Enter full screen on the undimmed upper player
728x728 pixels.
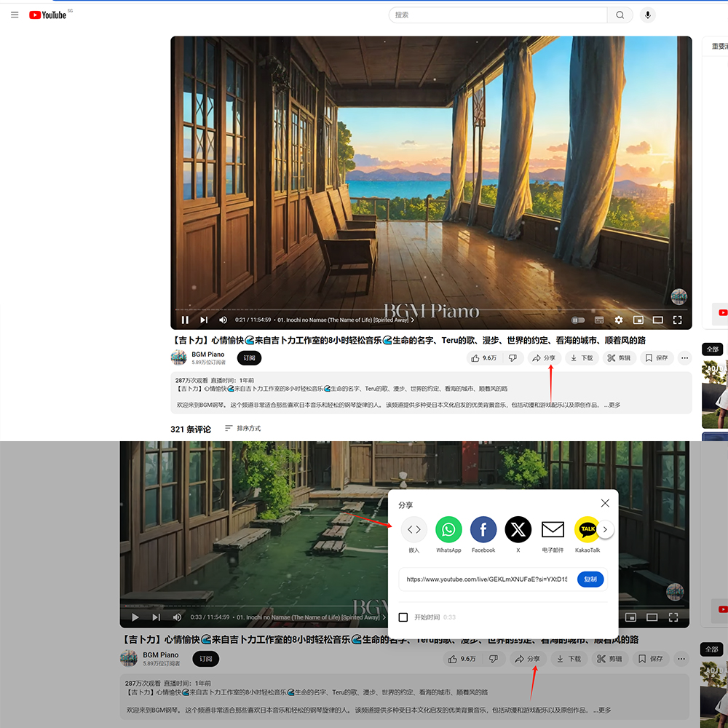pos(677,320)
